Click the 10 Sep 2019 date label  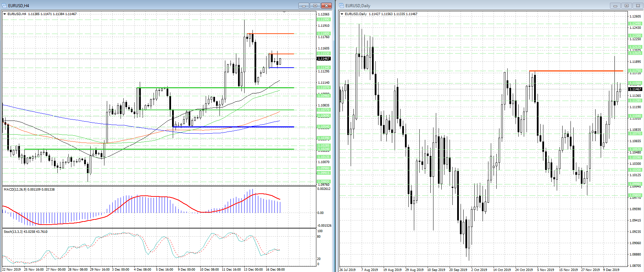point(436,270)
